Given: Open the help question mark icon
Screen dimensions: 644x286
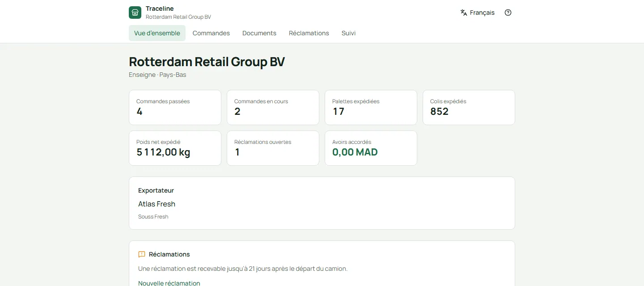Looking at the screenshot, I should (x=508, y=13).
